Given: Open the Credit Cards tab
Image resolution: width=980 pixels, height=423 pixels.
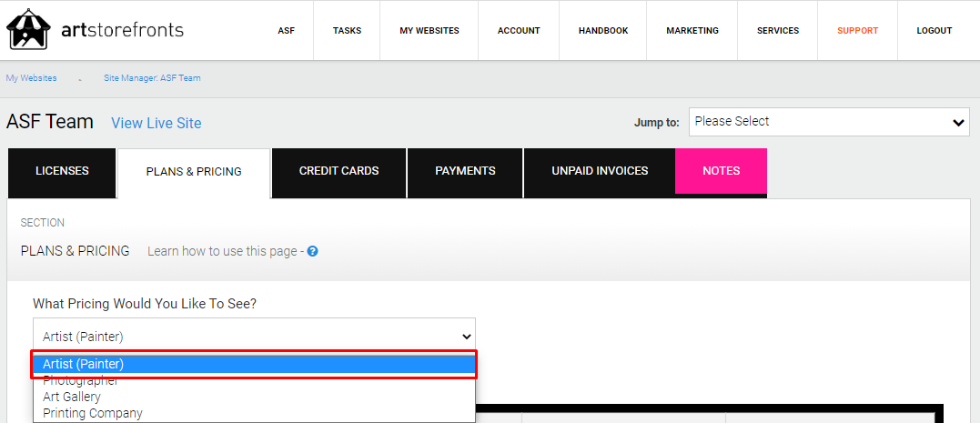Looking at the screenshot, I should pos(338,171).
